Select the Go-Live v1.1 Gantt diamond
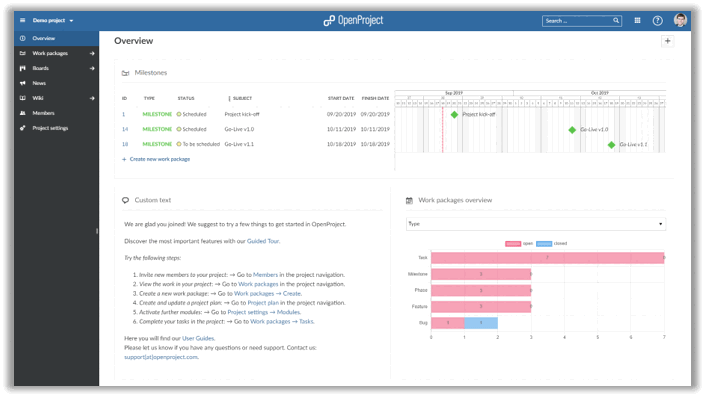The image size is (705, 397). coord(611,145)
